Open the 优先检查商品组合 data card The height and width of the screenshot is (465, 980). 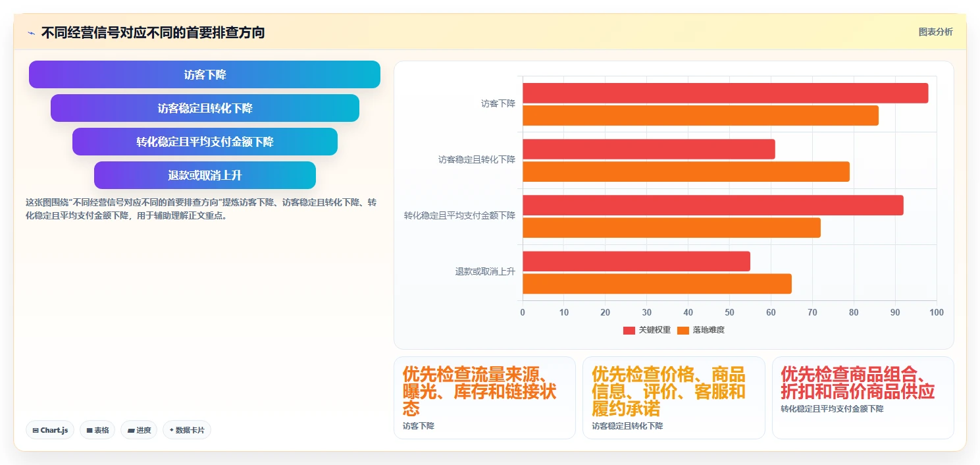863,398
